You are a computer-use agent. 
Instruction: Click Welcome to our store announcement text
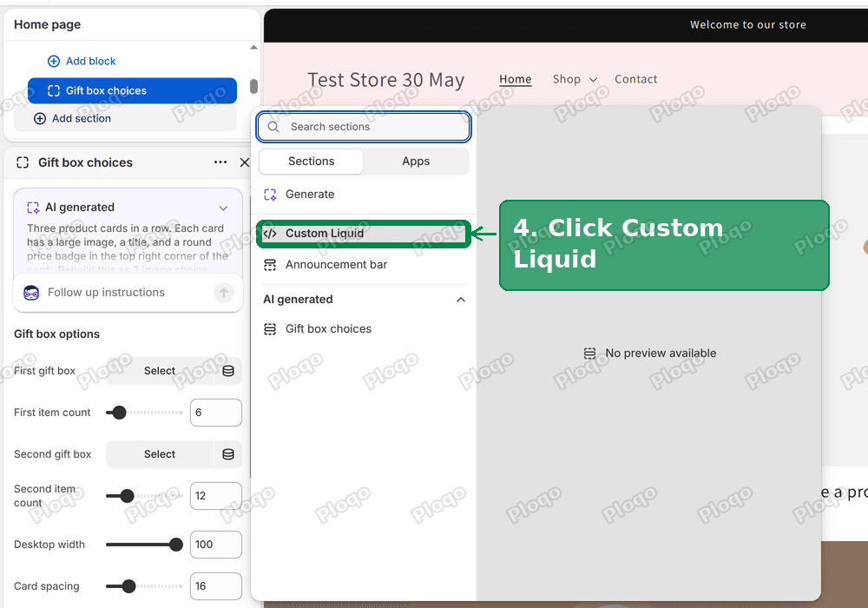(748, 25)
